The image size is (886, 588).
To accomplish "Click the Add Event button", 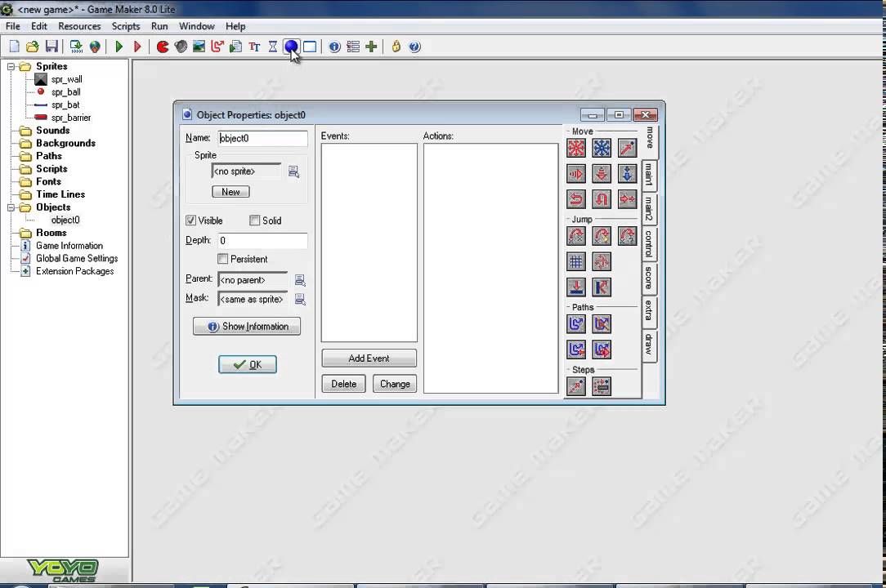I will click(369, 359).
